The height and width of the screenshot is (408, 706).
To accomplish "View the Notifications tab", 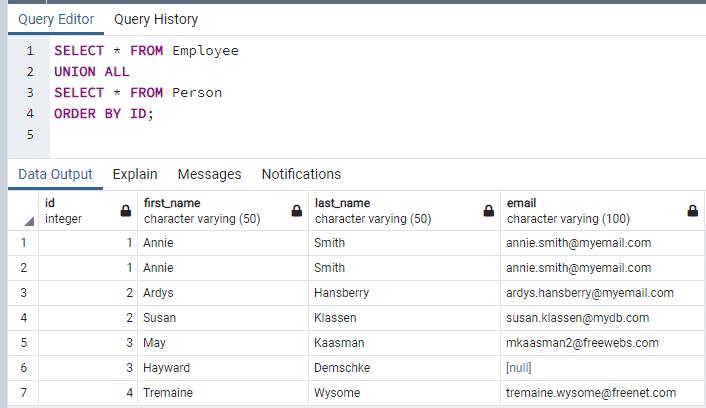I will tap(301, 174).
